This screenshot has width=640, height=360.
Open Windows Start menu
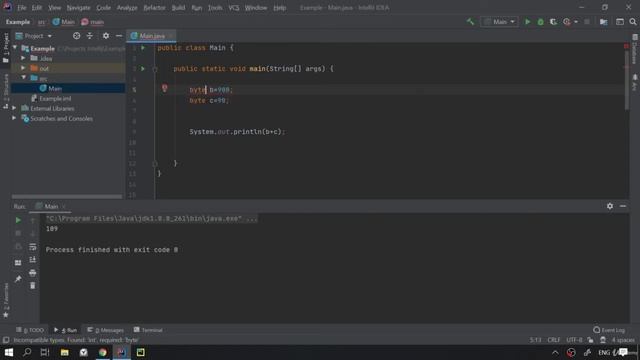click(x=9, y=352)
